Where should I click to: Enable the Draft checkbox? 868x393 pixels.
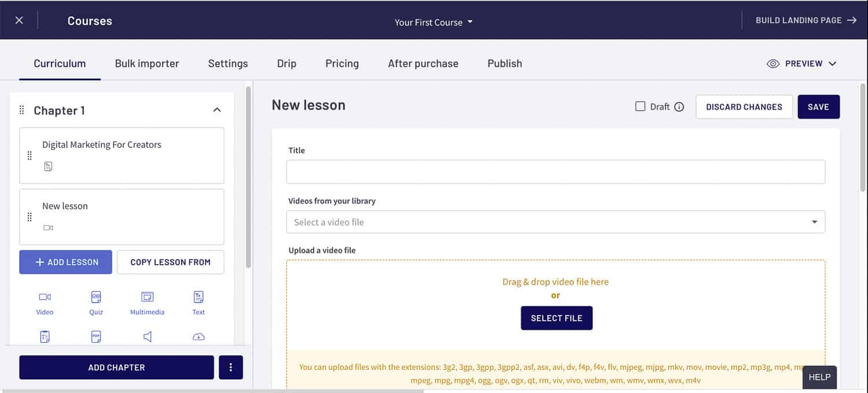tap(640, 106)
